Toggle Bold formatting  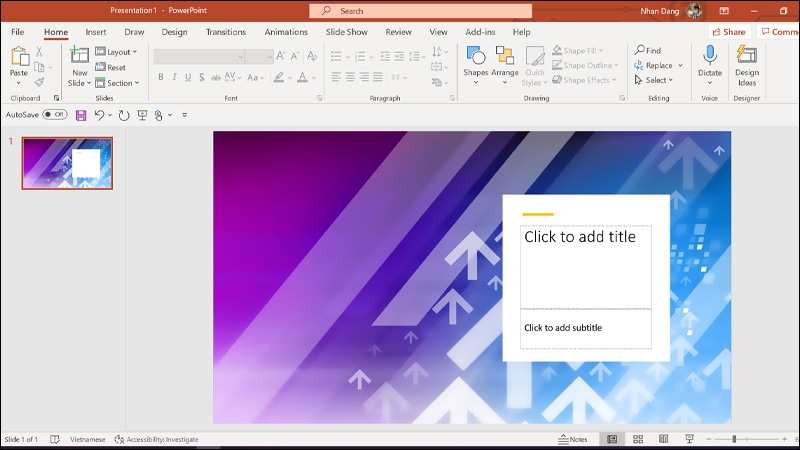[x=161, y=77]
